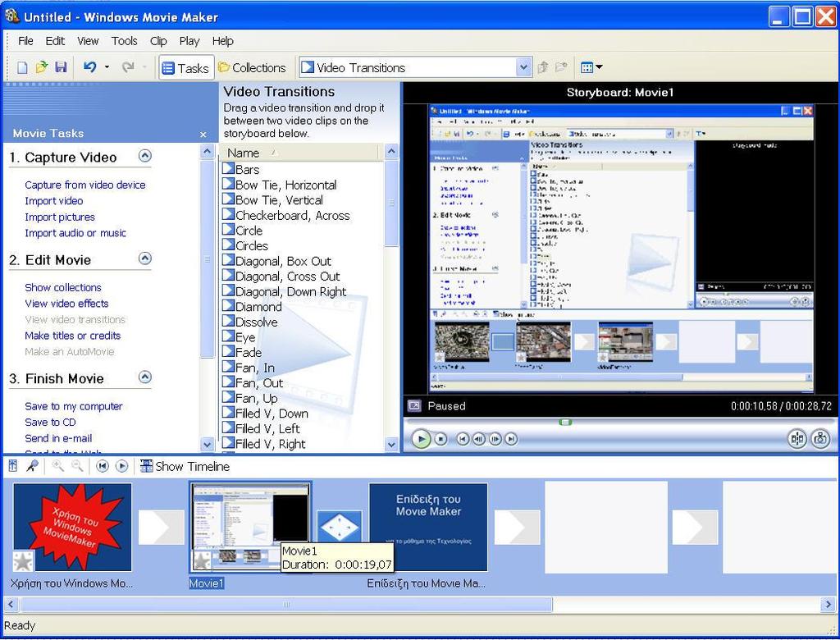Click the Rewind Storyboard icon
Image resolution: width=840 pixels, height=640 pixels.
click(103, 466)
